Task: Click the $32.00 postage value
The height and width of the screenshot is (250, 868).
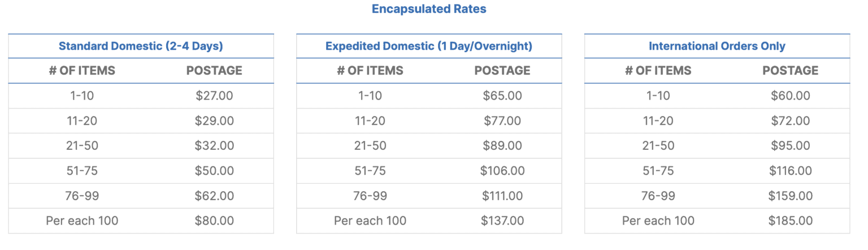Action: (214, 146)
